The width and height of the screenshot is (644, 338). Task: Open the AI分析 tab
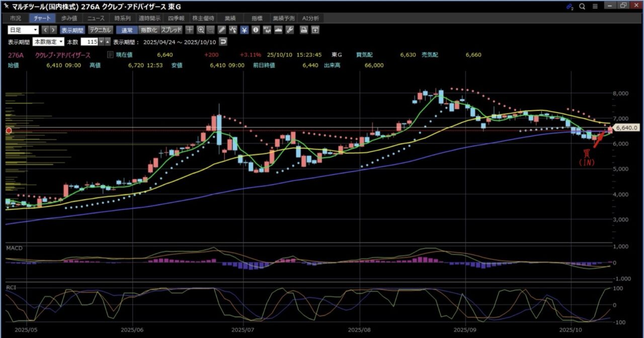310,18
